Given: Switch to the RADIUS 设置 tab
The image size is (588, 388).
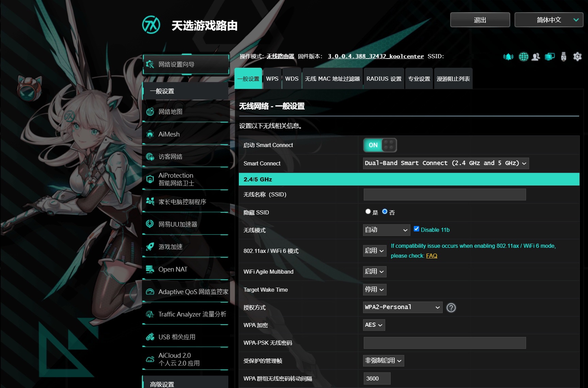Looking at the screenshot, I should point(384,79).
